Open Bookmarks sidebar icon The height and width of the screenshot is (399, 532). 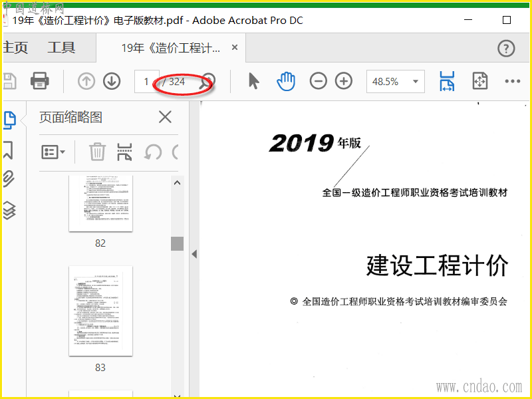[9, 150]
